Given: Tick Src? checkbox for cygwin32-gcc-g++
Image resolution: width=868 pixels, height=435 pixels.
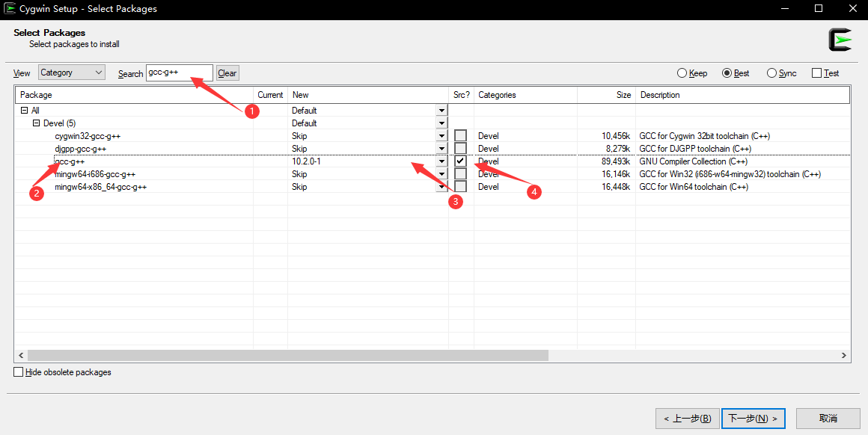Looking at the screenshot, I should click(x=460, y=135).
